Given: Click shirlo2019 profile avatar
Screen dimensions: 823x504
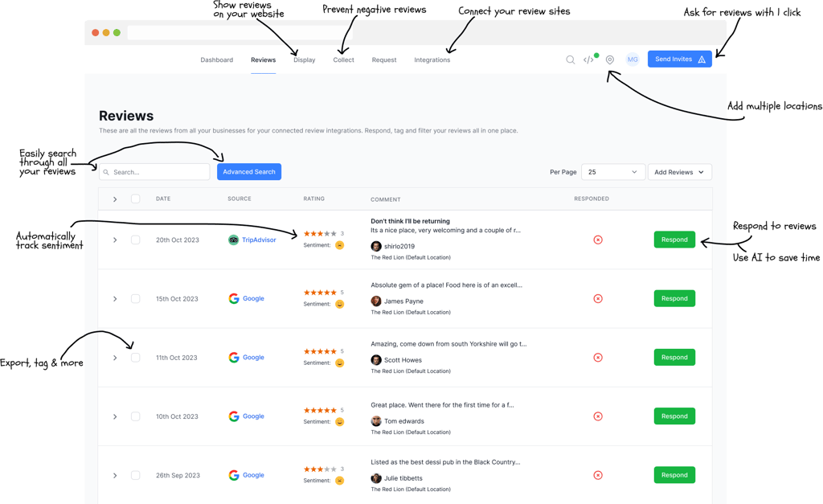Looking at the screenshot, I should 376,246.
